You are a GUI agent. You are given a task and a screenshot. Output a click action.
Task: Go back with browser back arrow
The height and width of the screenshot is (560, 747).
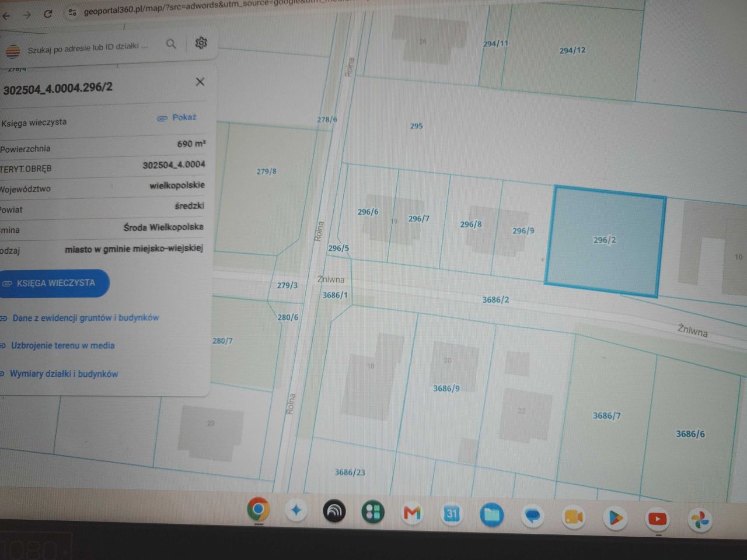coord(7,16)
